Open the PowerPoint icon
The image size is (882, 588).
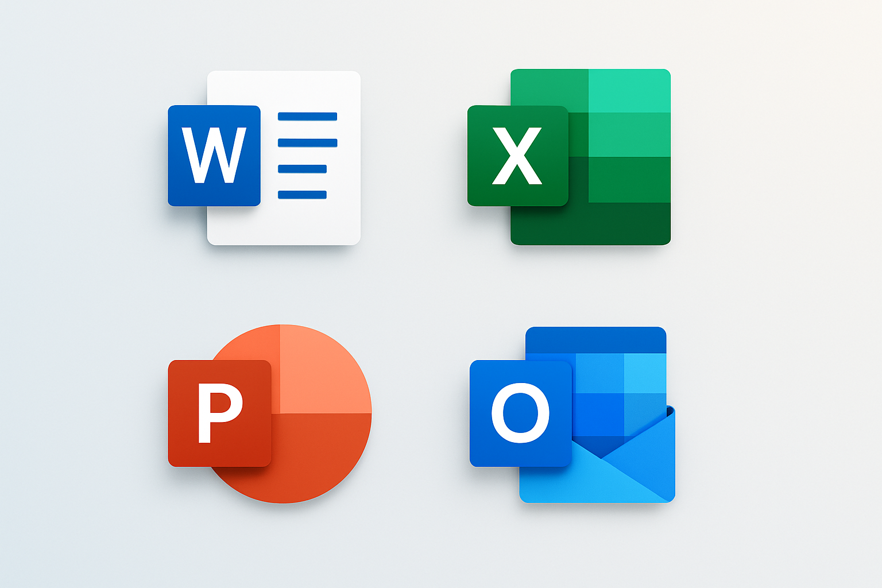pos(270,413)
